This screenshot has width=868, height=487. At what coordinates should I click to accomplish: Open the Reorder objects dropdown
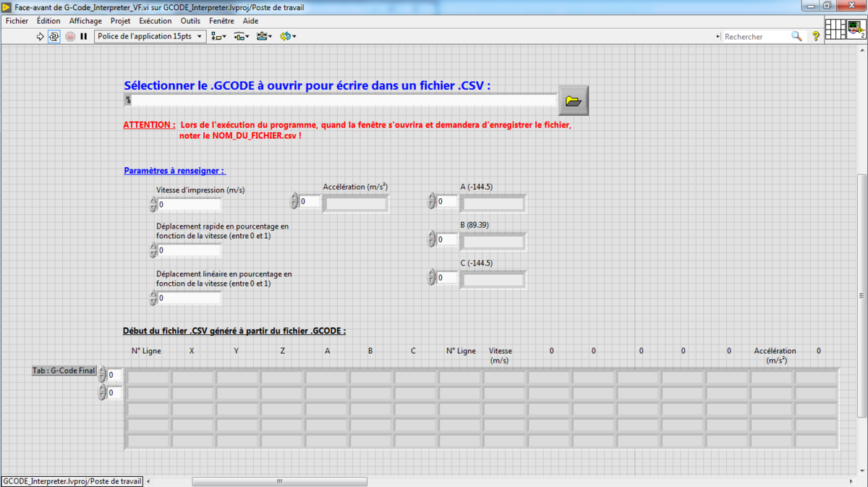(288, 36)
